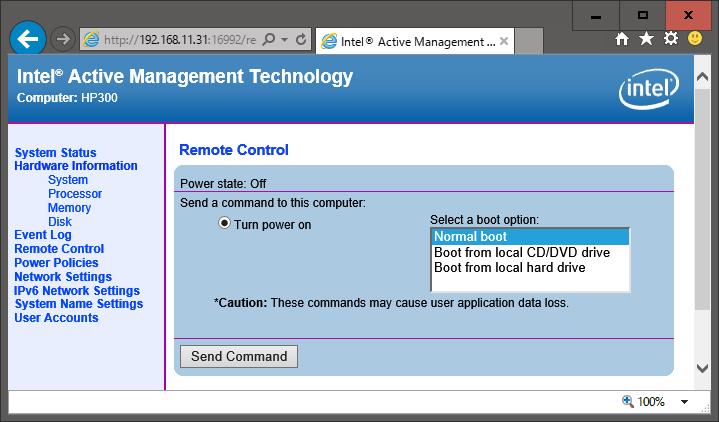Open the System Status page
Image resolution: width=719 pixels, height=422 pixels.
[x=55, y=152]
